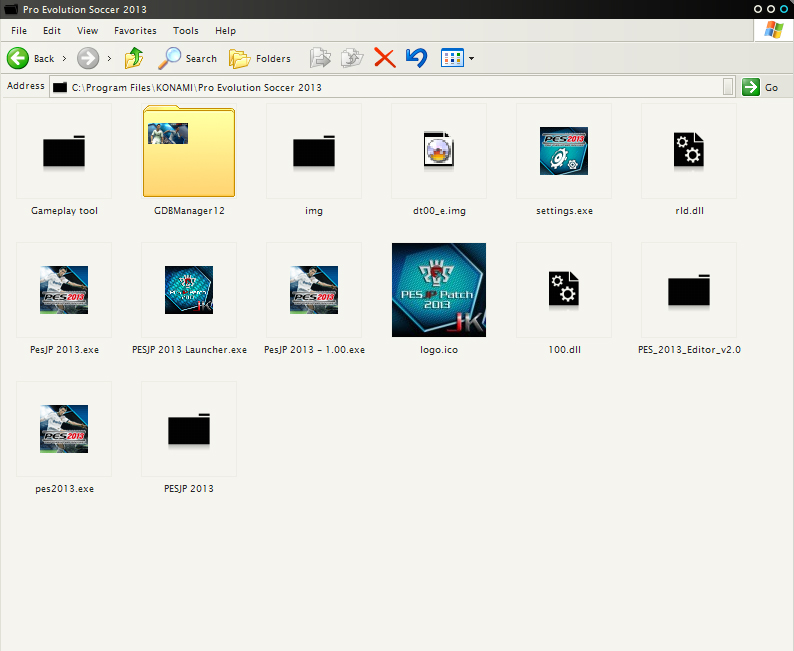Image resolution: width=794 pixels, height=651 pixels.
Task: Select the settings.exe icon
Action: click(x=564, y=151)
